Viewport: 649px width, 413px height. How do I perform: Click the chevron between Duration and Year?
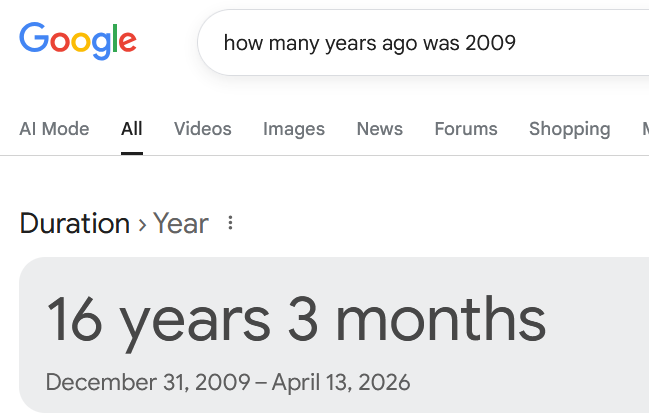point(142,224)
